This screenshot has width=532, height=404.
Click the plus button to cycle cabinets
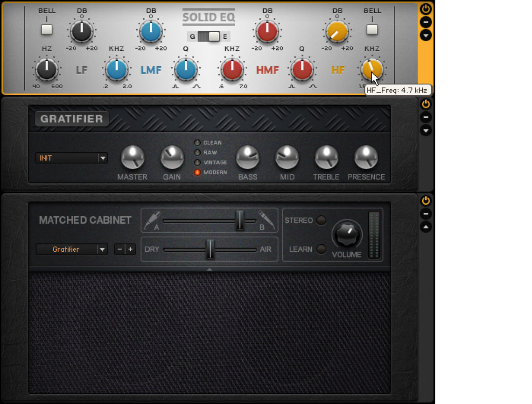point(131,249)
